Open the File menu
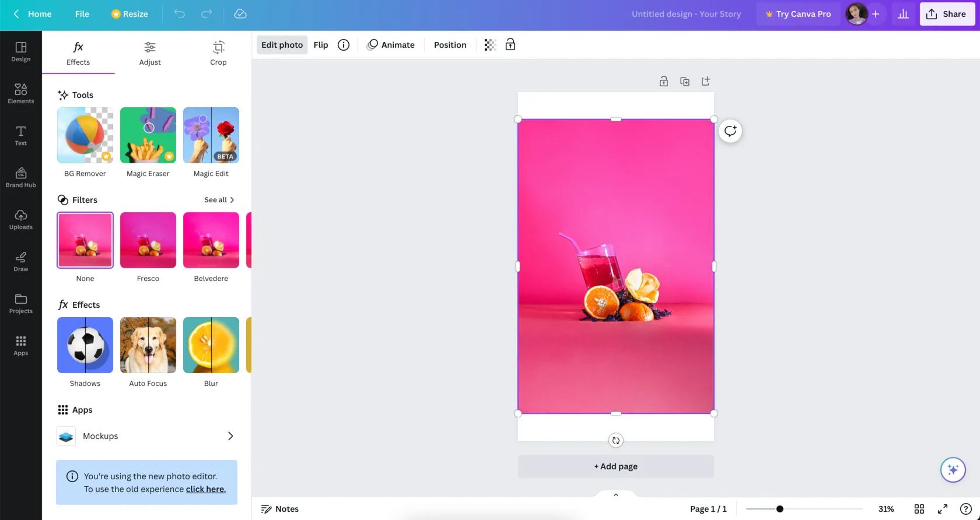 (82, 14)
